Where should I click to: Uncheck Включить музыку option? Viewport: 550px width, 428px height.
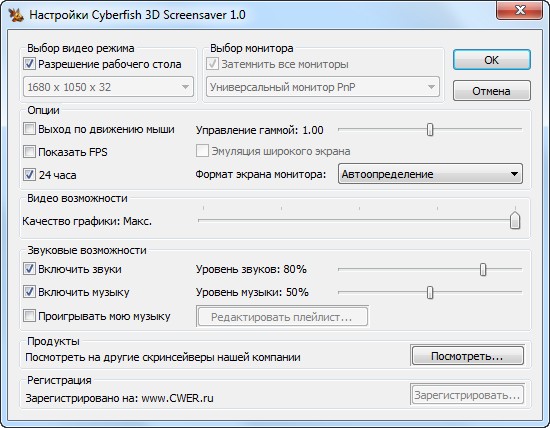[29, 292]
